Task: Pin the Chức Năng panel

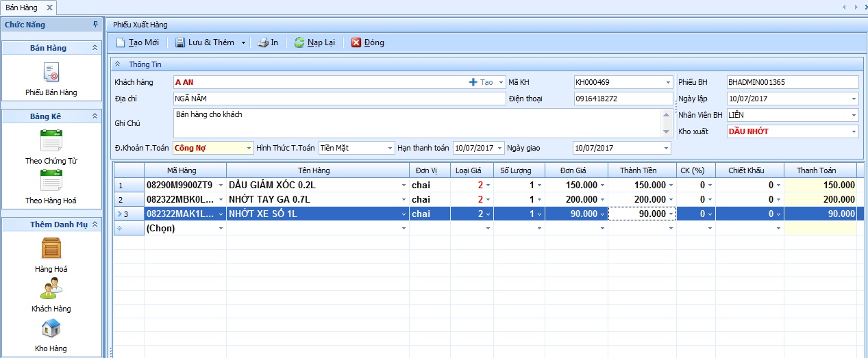Action: coord(95,25)
